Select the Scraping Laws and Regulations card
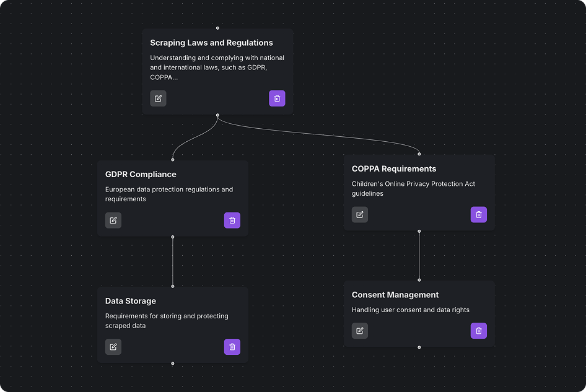Image resolution: width=586 pixels, height=392 pixels. [x=218, y=59]
